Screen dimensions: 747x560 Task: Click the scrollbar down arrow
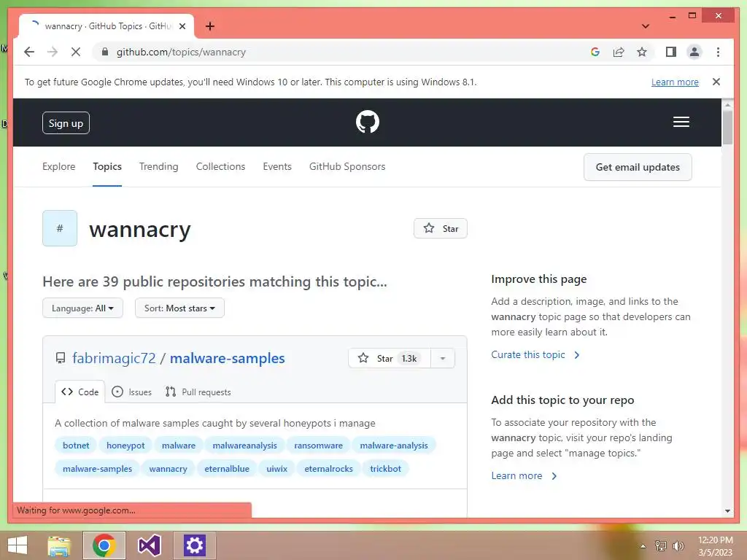click(727, 511)
